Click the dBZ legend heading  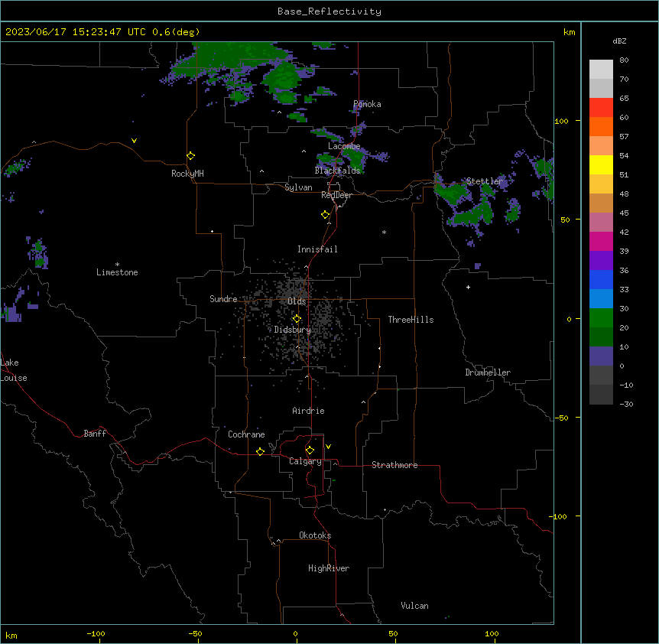tap(619, 41)
